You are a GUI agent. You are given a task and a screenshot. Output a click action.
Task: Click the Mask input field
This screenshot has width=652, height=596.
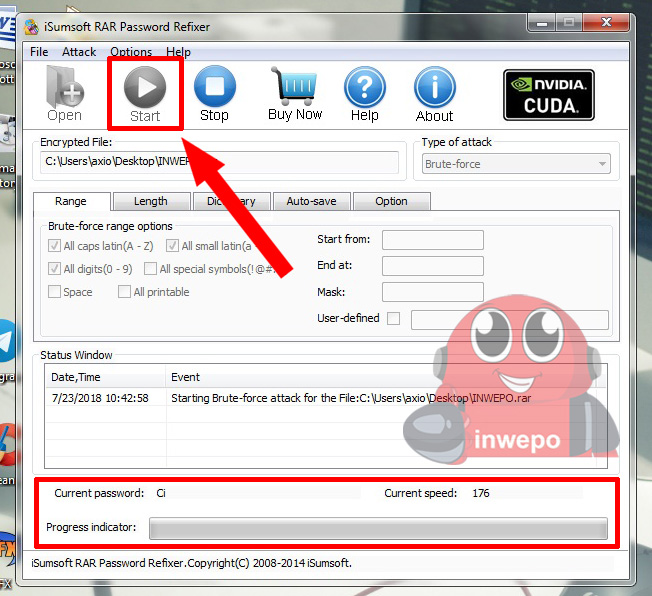click(433, 292)
